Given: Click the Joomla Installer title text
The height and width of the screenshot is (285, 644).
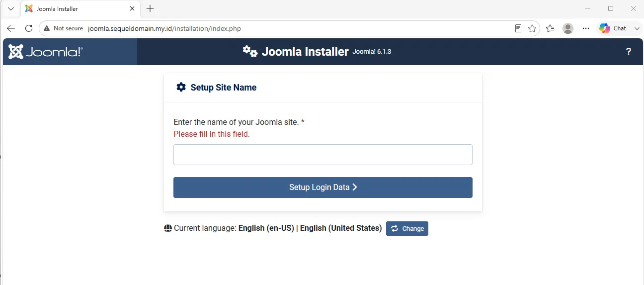Looking at the screenshot, I should [305, 52].
